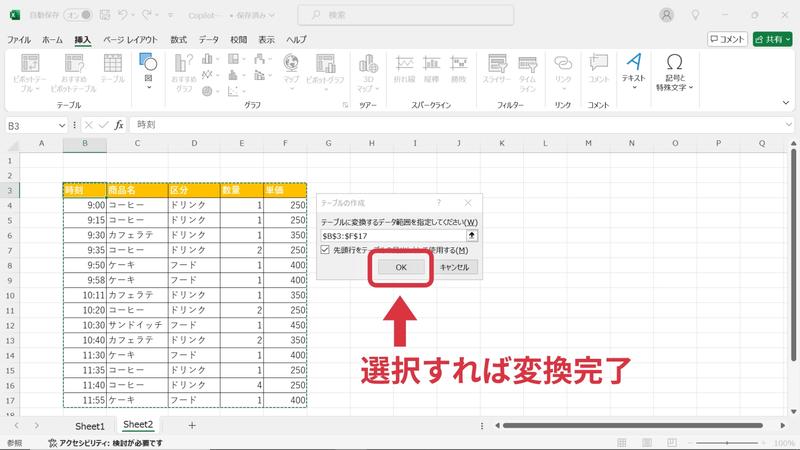Switch to Page Layout view

pos(646,443)
